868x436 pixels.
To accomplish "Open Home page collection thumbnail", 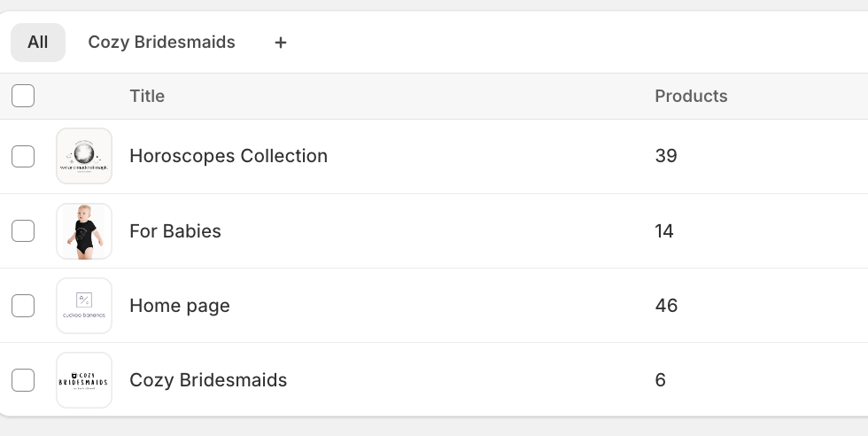I will 84,306.
